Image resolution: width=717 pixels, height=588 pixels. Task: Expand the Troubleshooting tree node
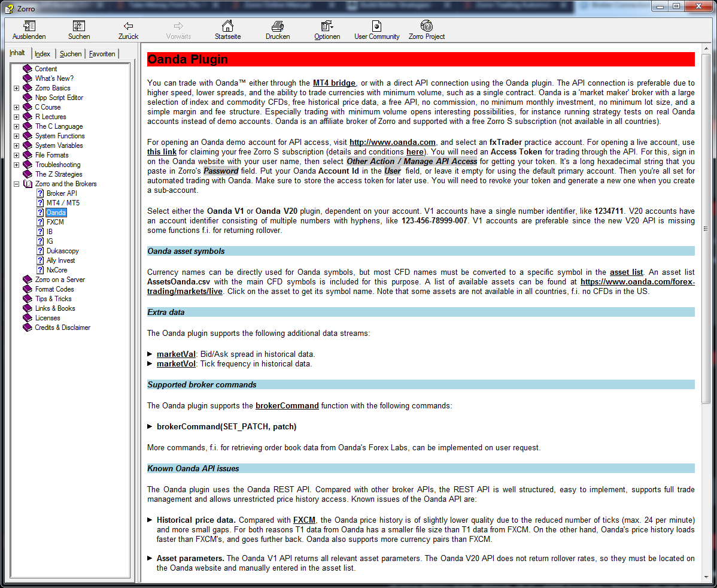click(x=17, y=165)
